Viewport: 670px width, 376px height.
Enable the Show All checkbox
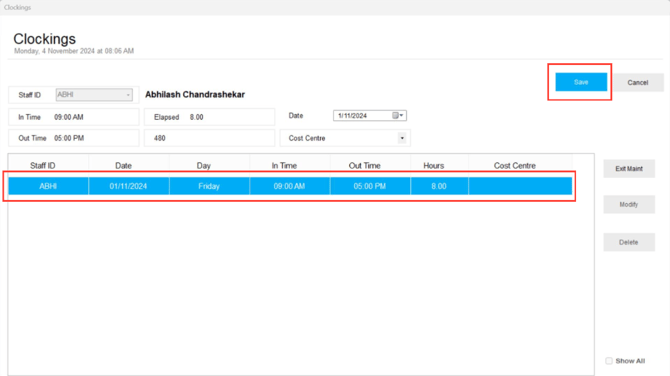(x=609, y=361)
